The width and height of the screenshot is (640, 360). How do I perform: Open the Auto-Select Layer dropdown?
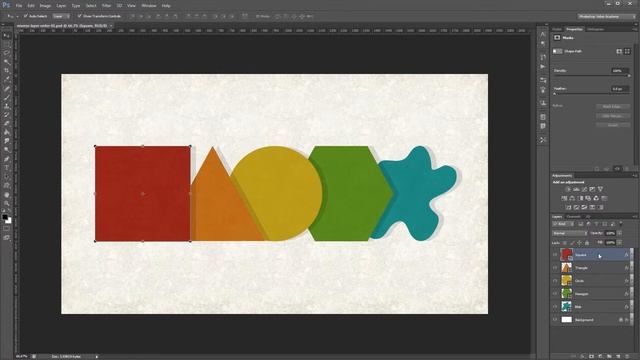pyautogui.click(x=62, y=16)
